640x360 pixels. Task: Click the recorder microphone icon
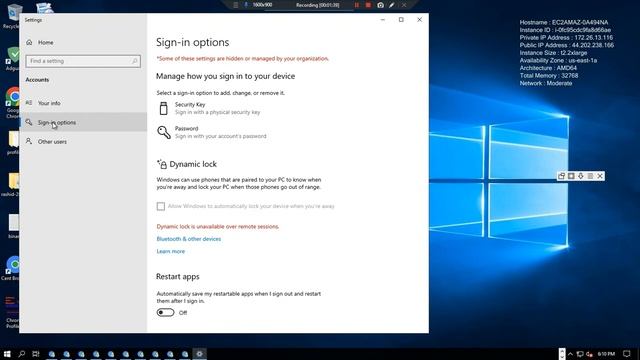pyautogui.click(x=246, y=5)
